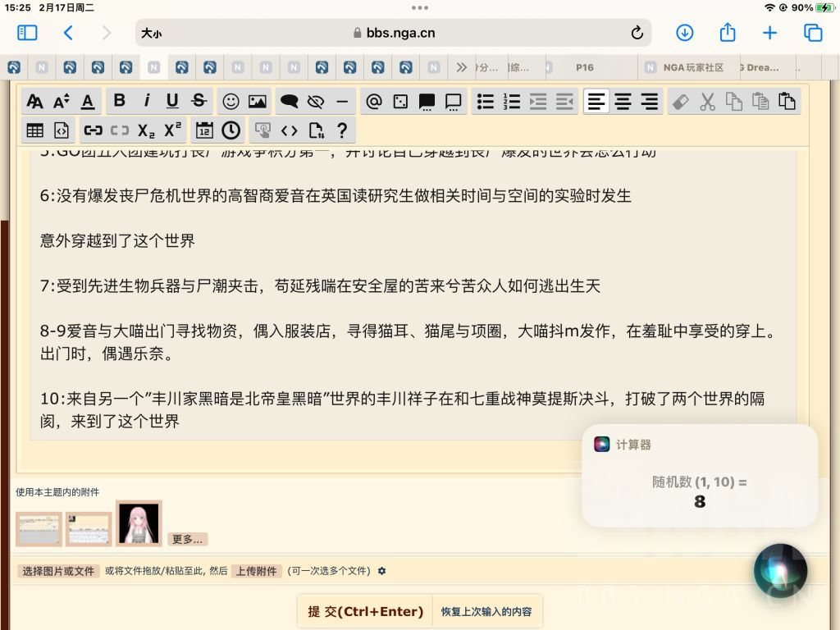This screenshot has height=630, width=840.
Task: Open attachment upload settings gear
Action: (x=382, y=571)
